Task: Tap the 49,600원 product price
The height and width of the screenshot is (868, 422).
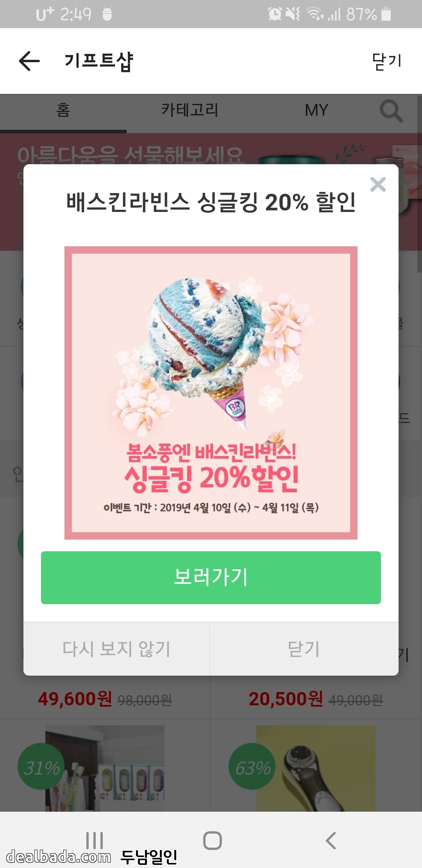Action: pos(75,699)
